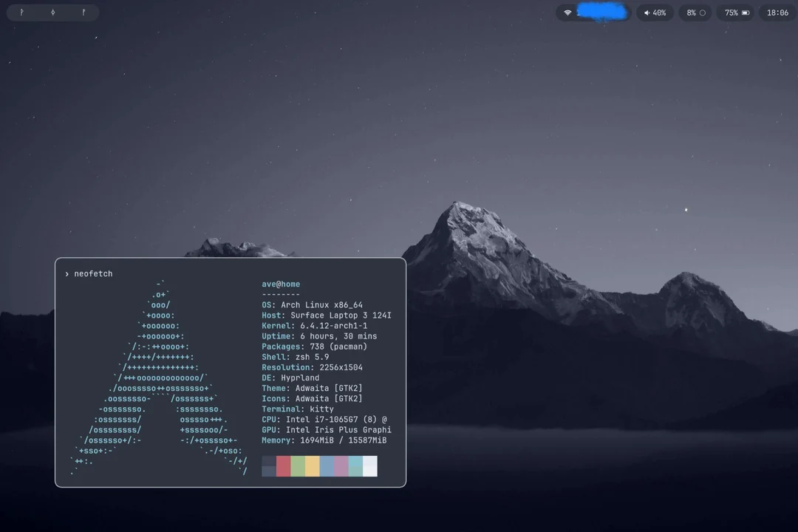This screenshot has height=532, width=798.
Task: Click the 40% volume percentage text
Action: coord(659,13)
